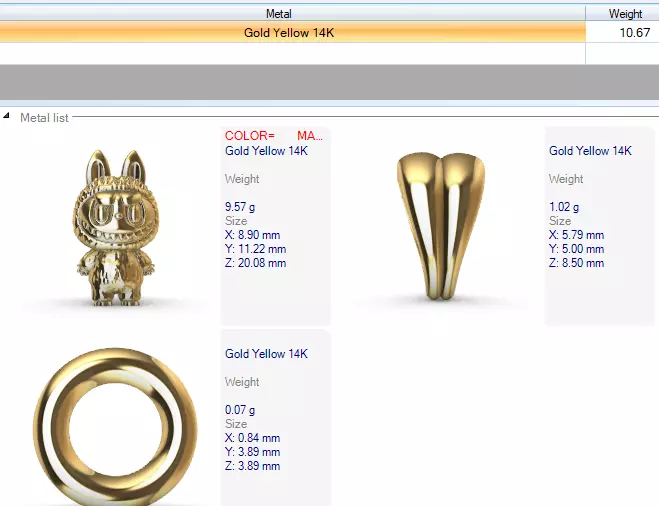
Task: Select the pendant bail thumbnail
Action: [441, 226]
